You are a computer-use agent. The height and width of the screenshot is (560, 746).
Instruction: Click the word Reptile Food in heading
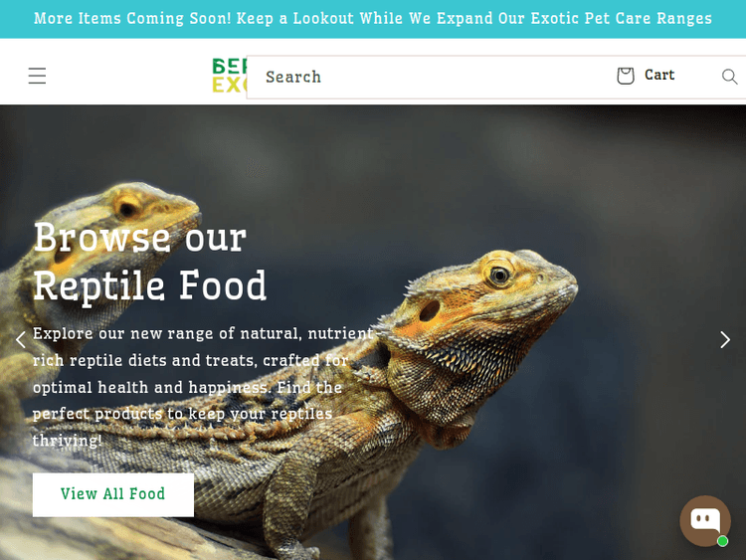coord(150,285)
